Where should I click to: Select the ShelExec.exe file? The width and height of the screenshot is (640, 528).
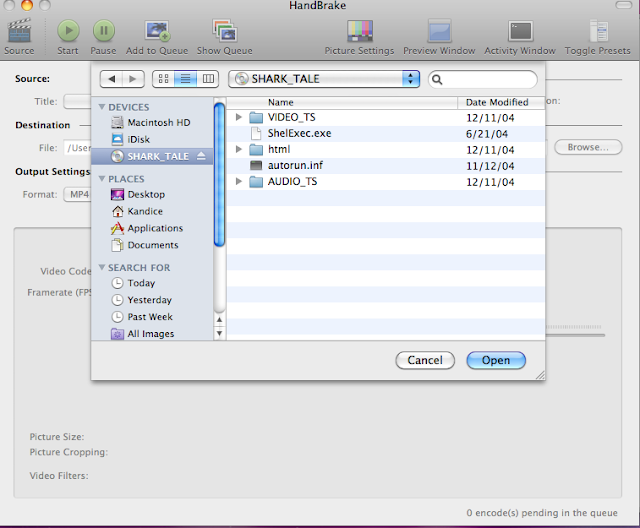tap(386, 133)
